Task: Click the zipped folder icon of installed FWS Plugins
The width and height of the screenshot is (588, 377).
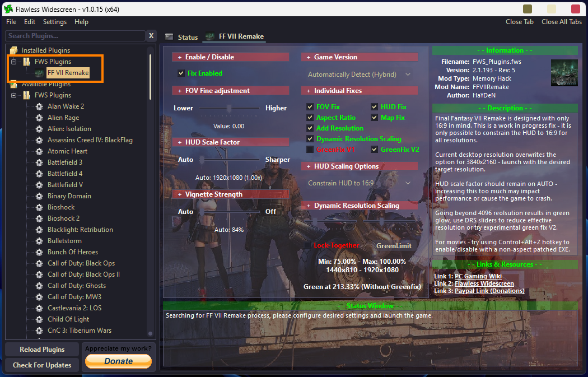Action: 27,62
